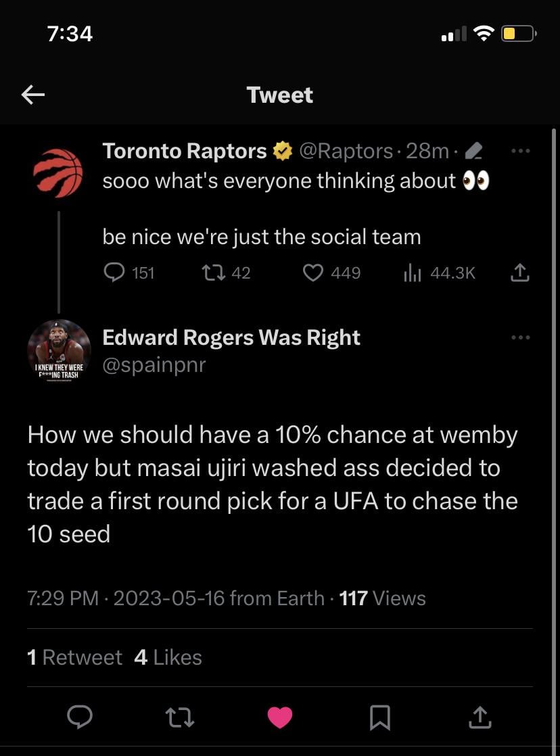
Task: Tap the back arrow icon
Action: 33,95
